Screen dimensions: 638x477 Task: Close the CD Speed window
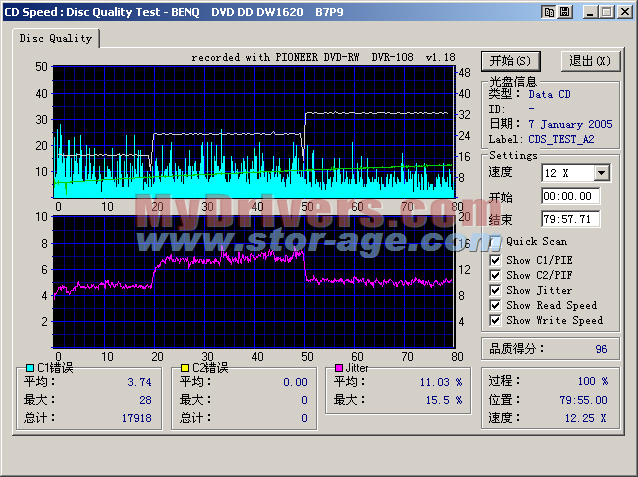625,12
